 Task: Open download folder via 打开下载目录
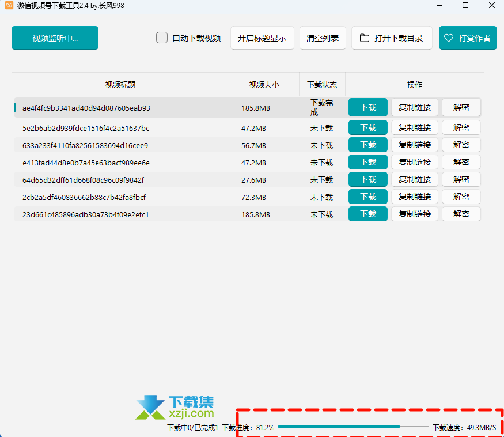coord(392,38)
